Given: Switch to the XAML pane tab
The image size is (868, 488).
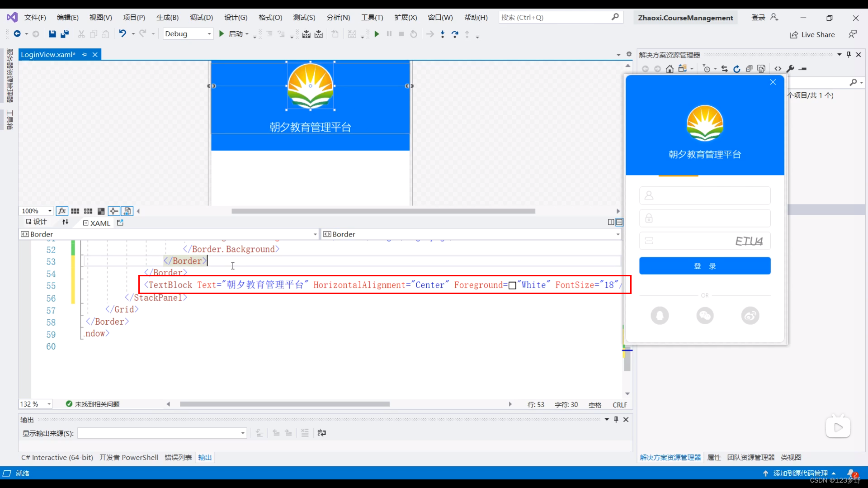Looking at the screenshot, I should 97,223.
